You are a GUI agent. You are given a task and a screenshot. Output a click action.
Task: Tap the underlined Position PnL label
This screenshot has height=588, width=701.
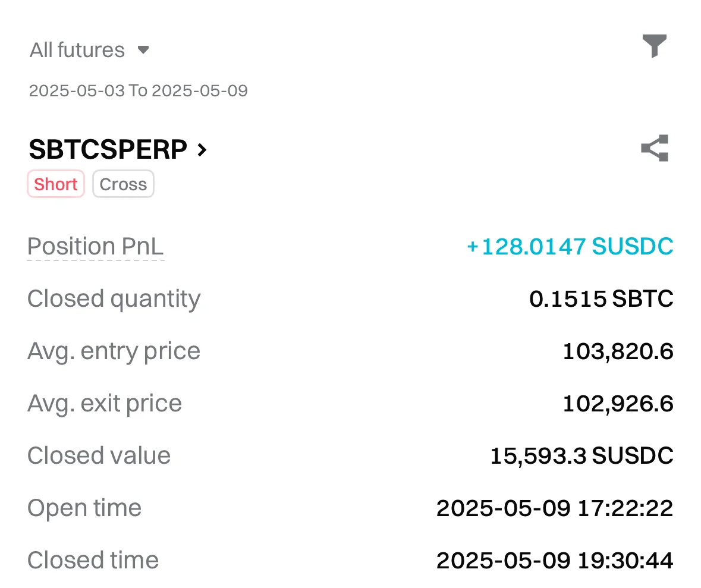pyautogui.click(x=95, y=246)
